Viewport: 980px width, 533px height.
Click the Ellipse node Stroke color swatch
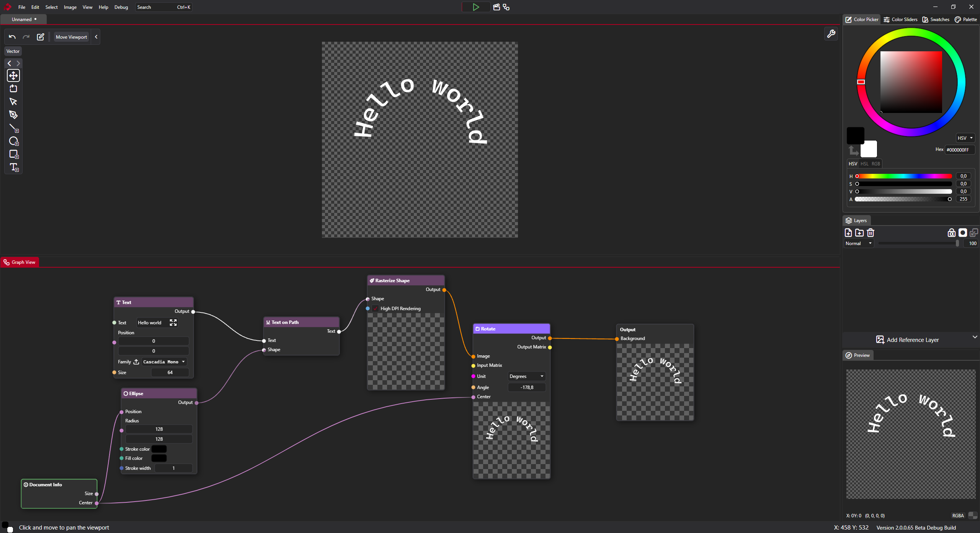[x=159, y=449]
